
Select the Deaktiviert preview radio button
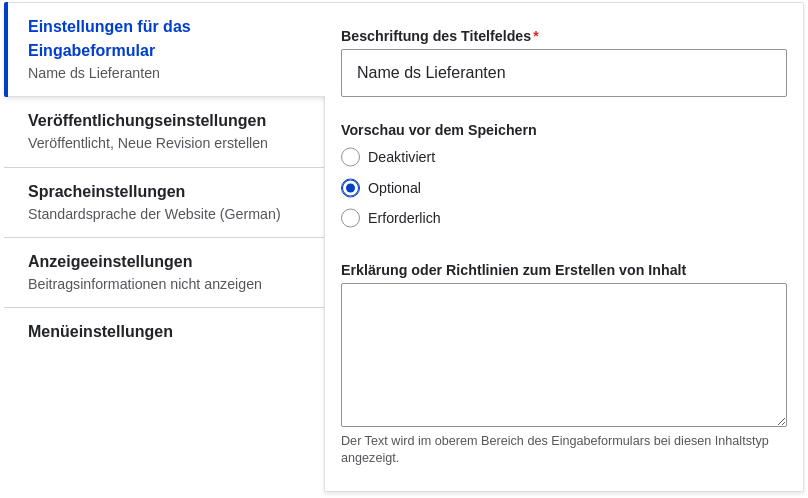tap(350, 157)
